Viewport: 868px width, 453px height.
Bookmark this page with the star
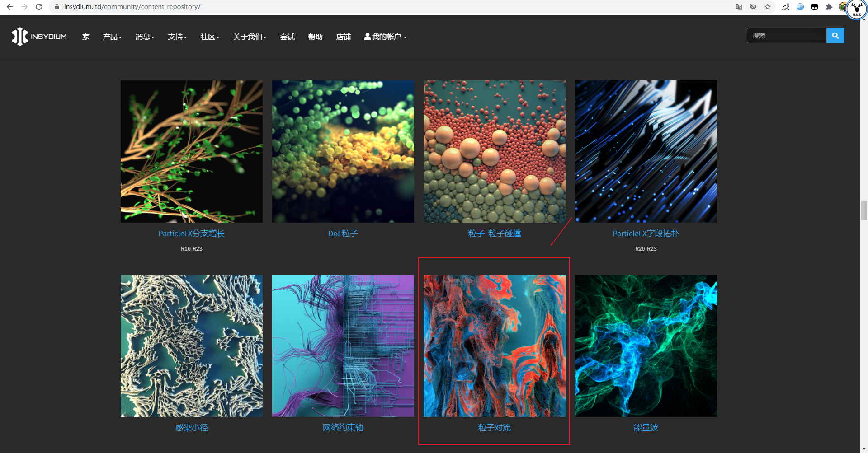[x=768, y=7]
